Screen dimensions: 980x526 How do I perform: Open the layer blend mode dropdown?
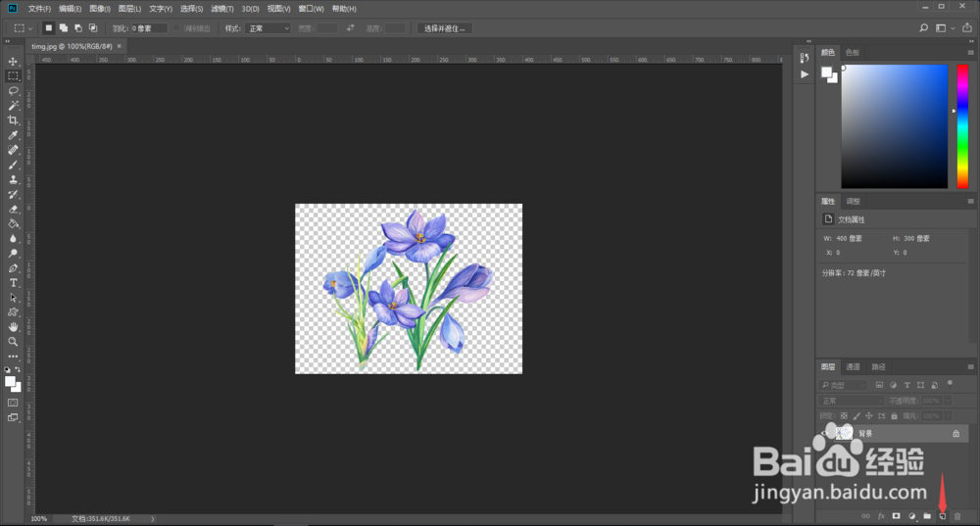[852, 401]
